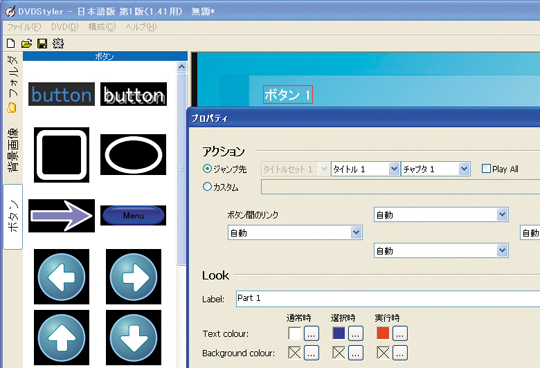
Task: Pick the blue Menu pill button template
Action: 133,215
